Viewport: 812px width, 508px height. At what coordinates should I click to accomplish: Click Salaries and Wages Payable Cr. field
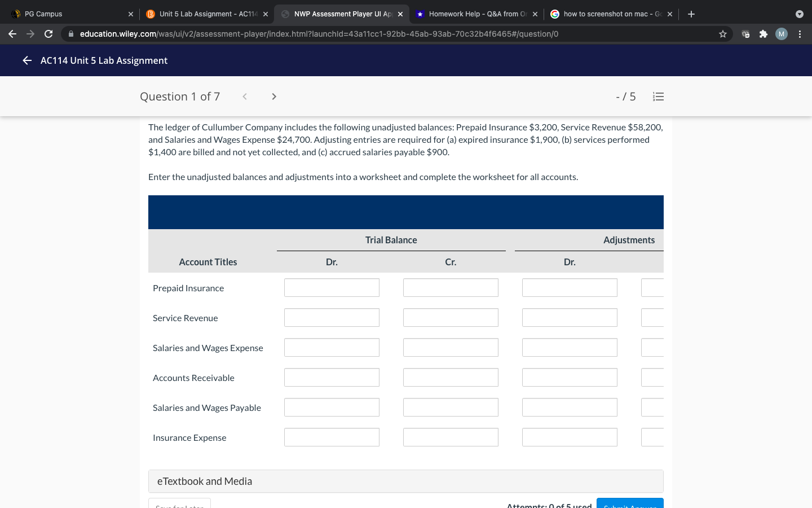point(451,408)
